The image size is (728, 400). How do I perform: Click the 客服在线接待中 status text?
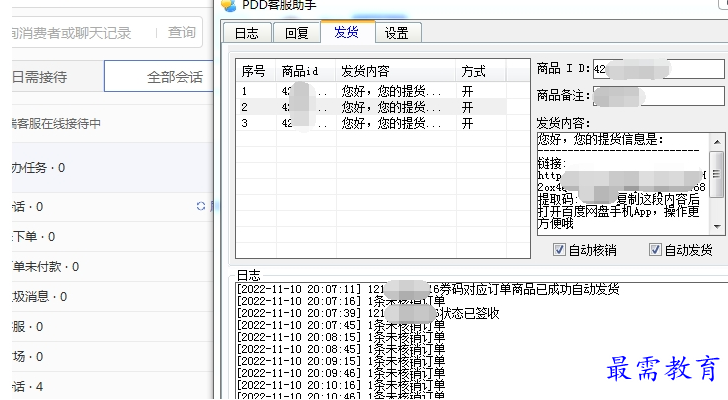(56, 123)
